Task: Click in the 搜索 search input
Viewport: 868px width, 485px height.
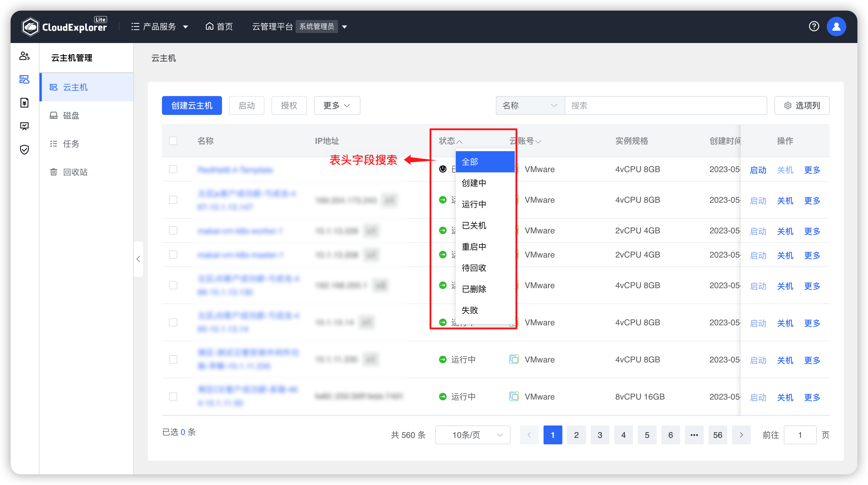Action: [x=666, y=105]
